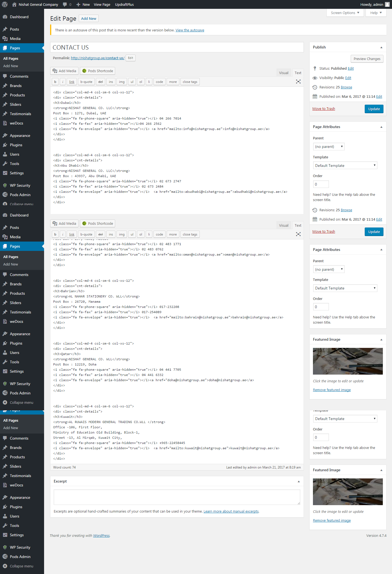The image size is (392, 574).
Task: Open View Page in the admin bar
Action: pos(102,4)
